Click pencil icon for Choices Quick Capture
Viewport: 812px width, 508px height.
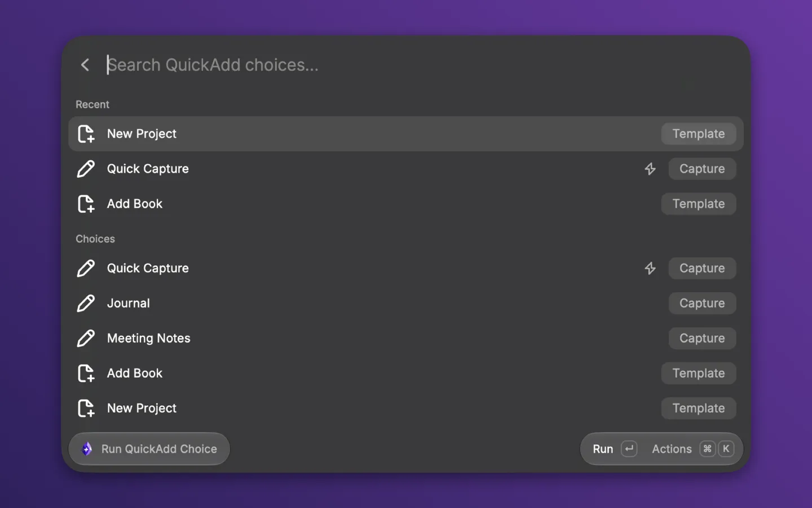click(x=86, y=268)
